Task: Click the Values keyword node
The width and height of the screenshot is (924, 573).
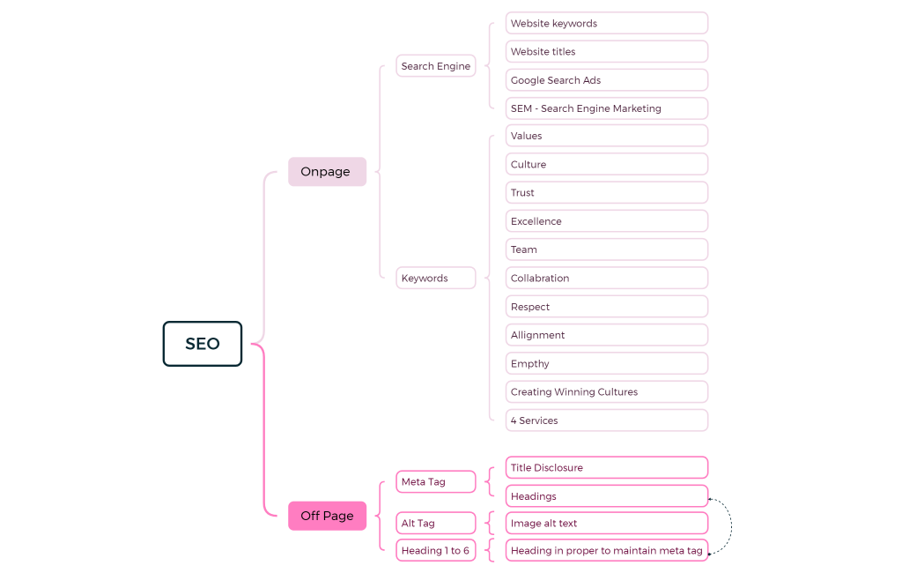Action: click(x=606, y=136)
